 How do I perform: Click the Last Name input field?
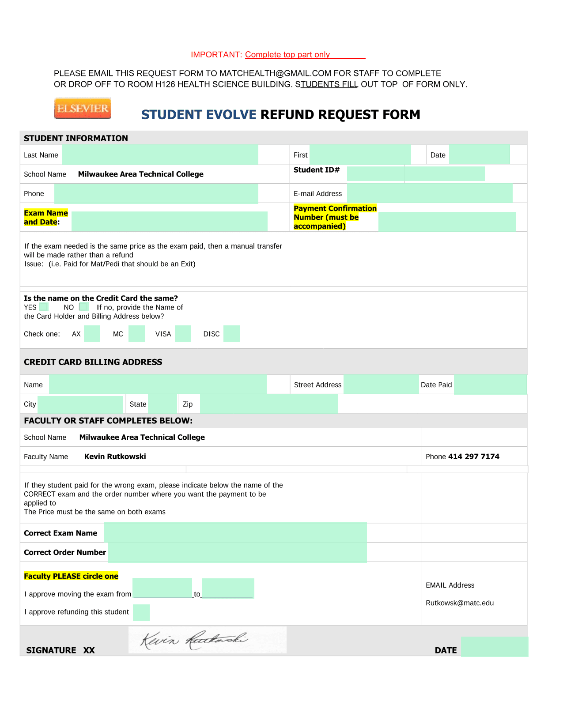tap(160, 155)
